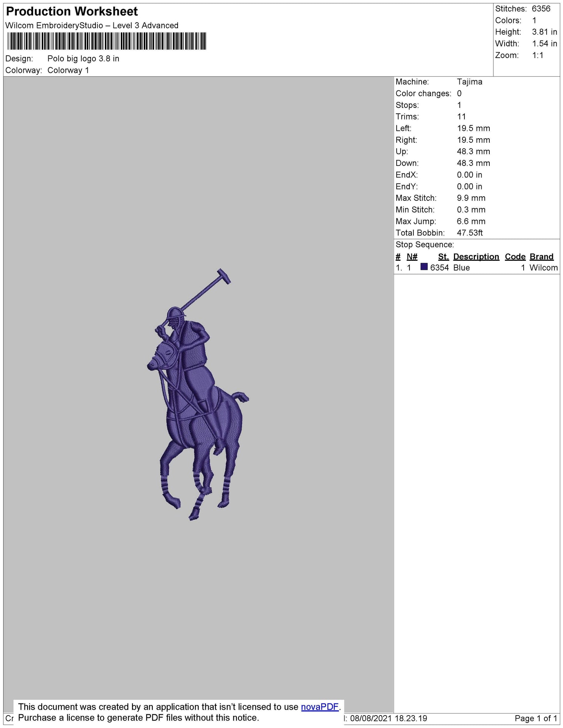
Task: Click the timestamp '08/08/2021 18.23.19'
Action: [x=388, y=718]
